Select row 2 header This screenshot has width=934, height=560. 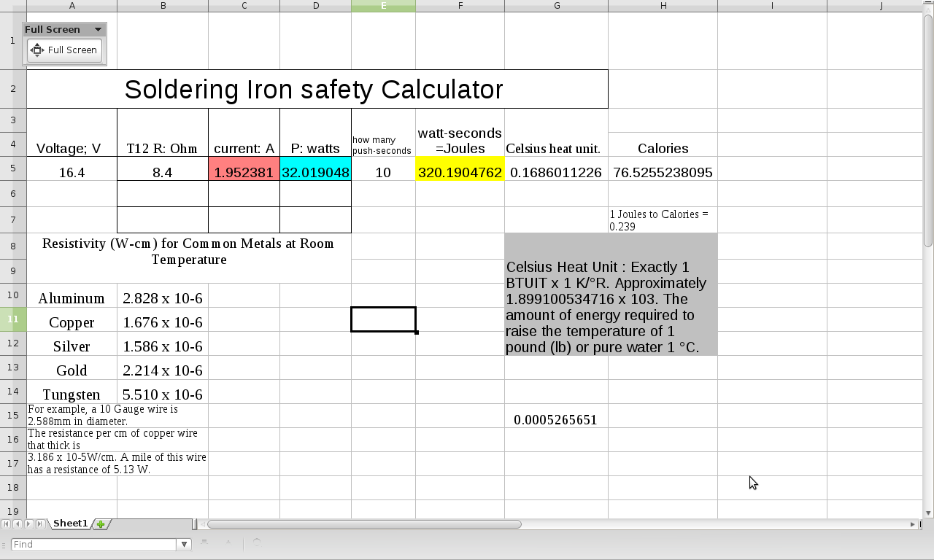pyautogui.click(x=13, y=89)
